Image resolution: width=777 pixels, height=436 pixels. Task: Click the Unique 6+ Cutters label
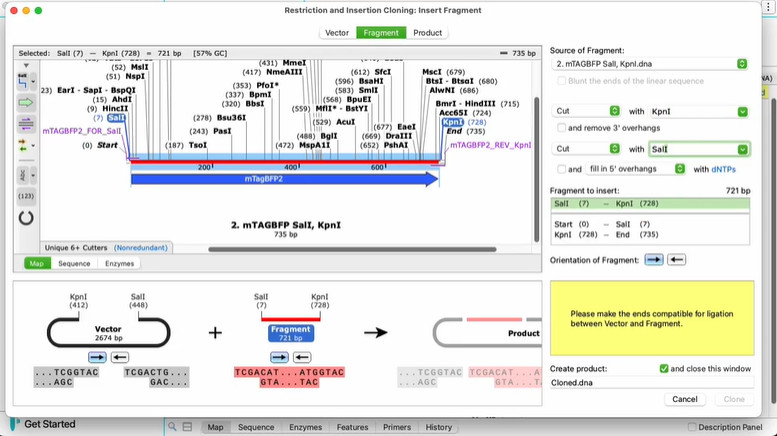[76, 248]
